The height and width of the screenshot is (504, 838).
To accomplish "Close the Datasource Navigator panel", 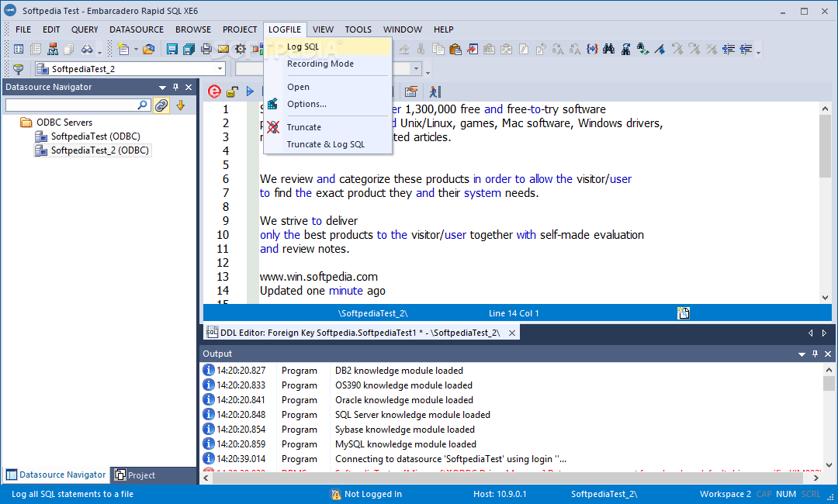I will click(x=189, y=87).
